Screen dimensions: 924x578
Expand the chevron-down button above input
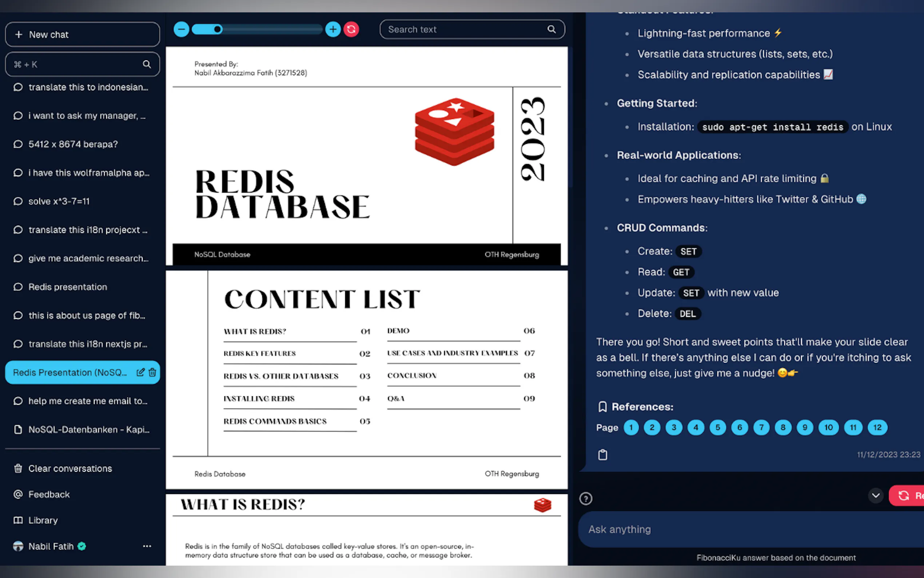(876, 496)
